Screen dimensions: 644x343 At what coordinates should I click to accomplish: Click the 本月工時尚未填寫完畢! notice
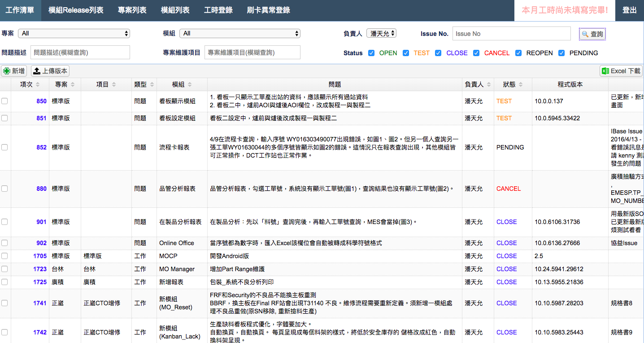565,10
